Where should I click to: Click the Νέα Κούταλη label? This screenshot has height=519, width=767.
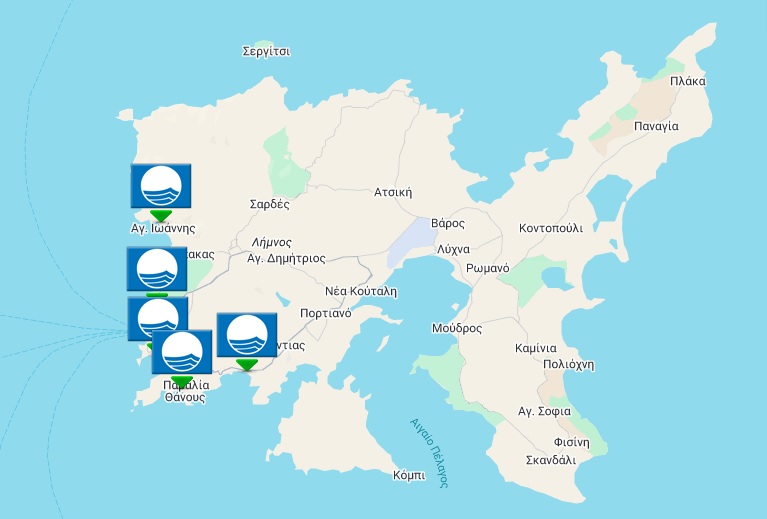pyautogui.click(x=361, y=292)
